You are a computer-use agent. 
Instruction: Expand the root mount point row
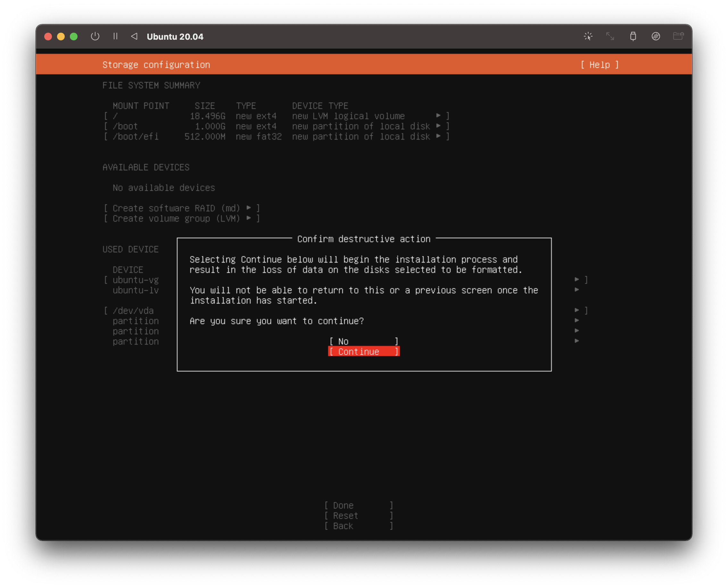click(276, 116)
